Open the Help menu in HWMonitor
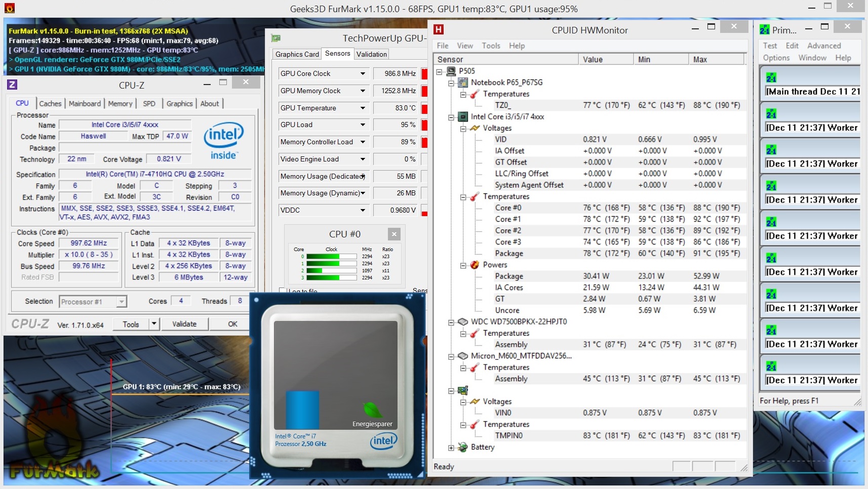The height and width of the screenshot is (489, 868). point(517,46)
